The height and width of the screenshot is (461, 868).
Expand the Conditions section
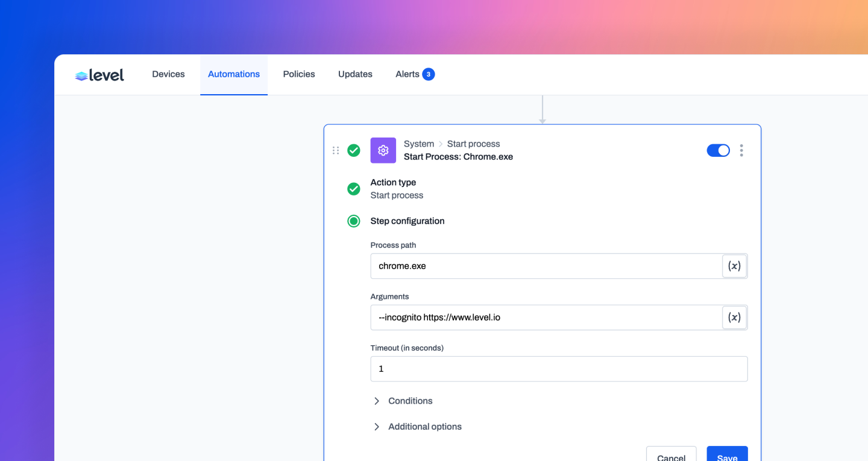click(403, 401)
